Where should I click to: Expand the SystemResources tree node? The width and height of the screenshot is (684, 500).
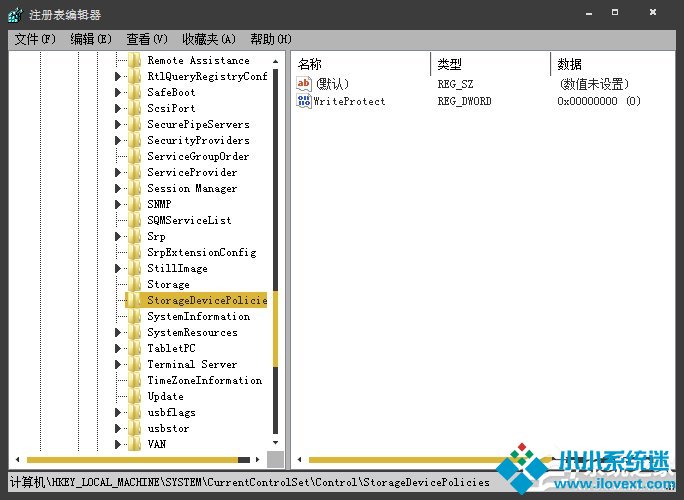coord(118,332)
